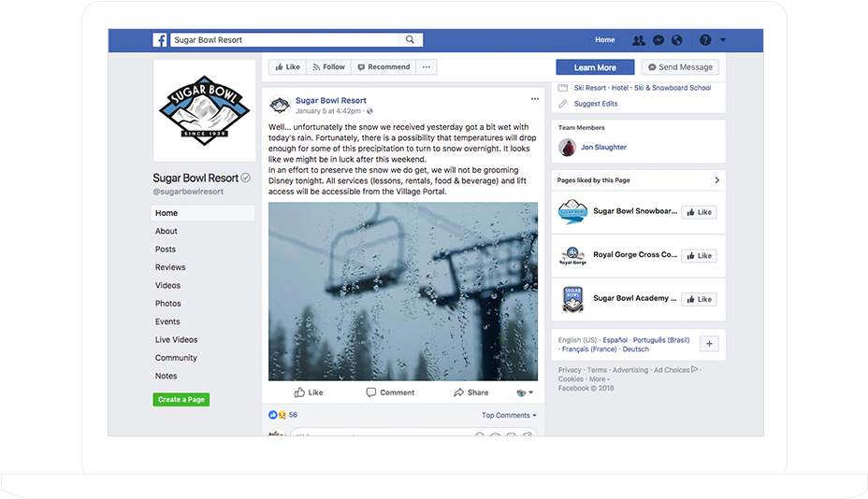Click the Facebook logo icon
The height and width of the screenshot is (499, 868).
click(159, 40)
